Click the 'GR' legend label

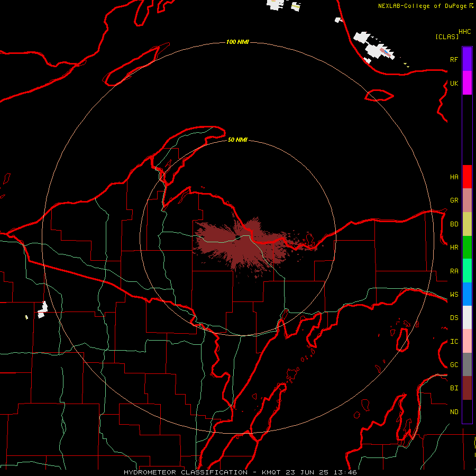(x=454, y=200)
